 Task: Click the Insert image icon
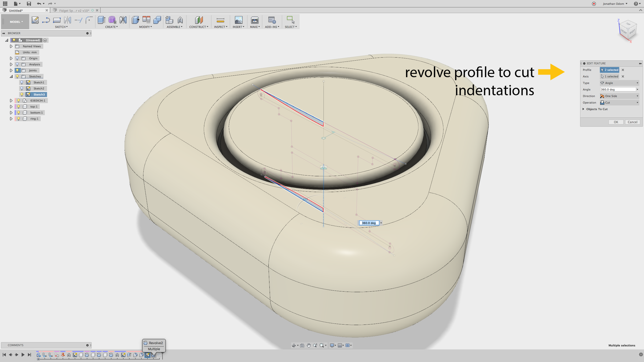pos(238,20)
